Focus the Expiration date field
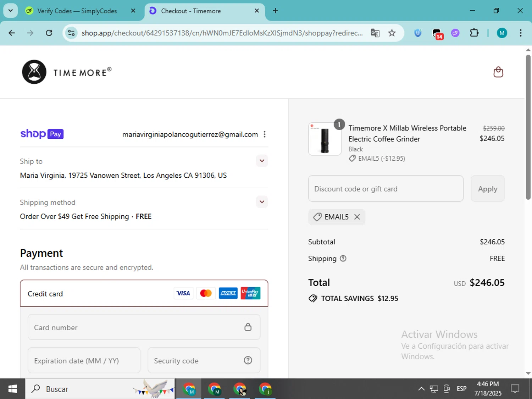This screenshot has height=399, width=532. [84, 360]
